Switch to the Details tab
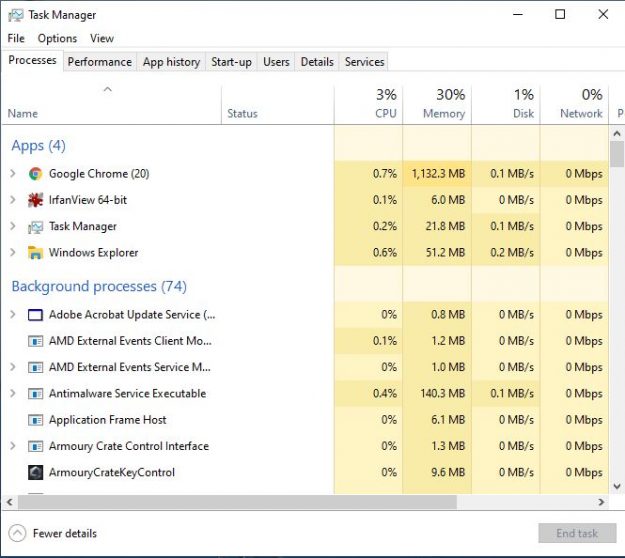The height and width of the screenshot is (558, 625). point(317,62)
